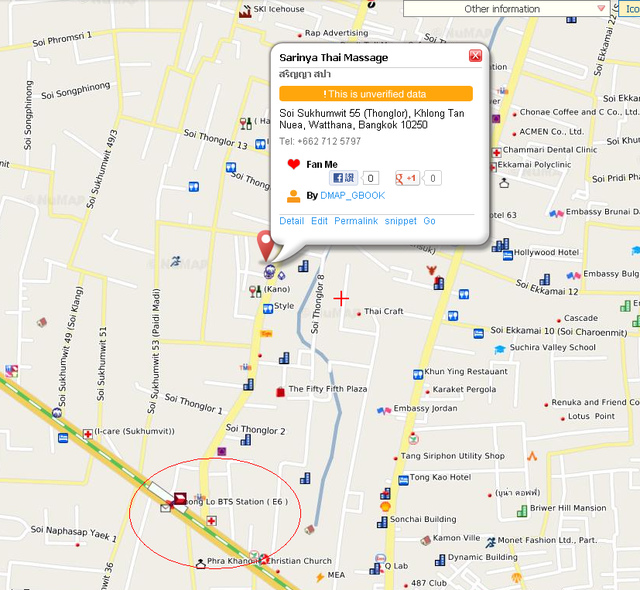The height and width of the screenshot is (590, 640).
Task: Open the Detail link in popup
Action: pos(291,221)
